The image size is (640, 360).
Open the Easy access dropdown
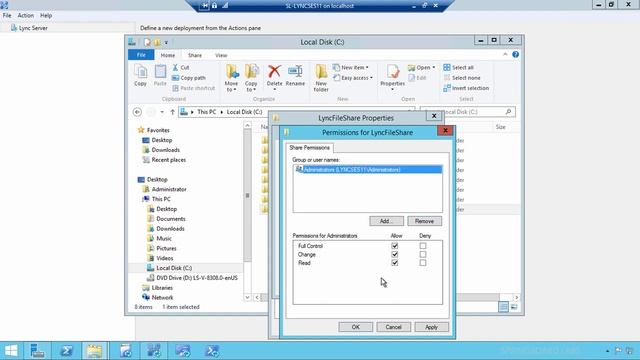353,78
